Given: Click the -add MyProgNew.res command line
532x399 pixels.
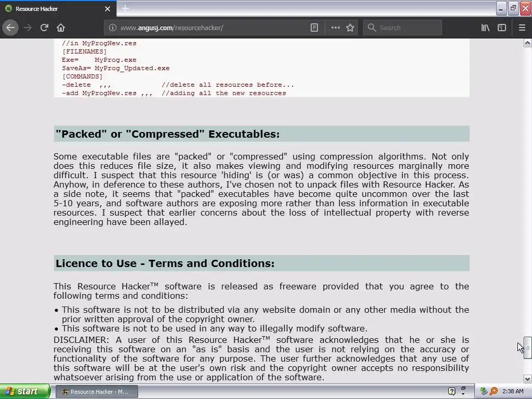Looking at the screenshot, I should click(x=174, y=94).
